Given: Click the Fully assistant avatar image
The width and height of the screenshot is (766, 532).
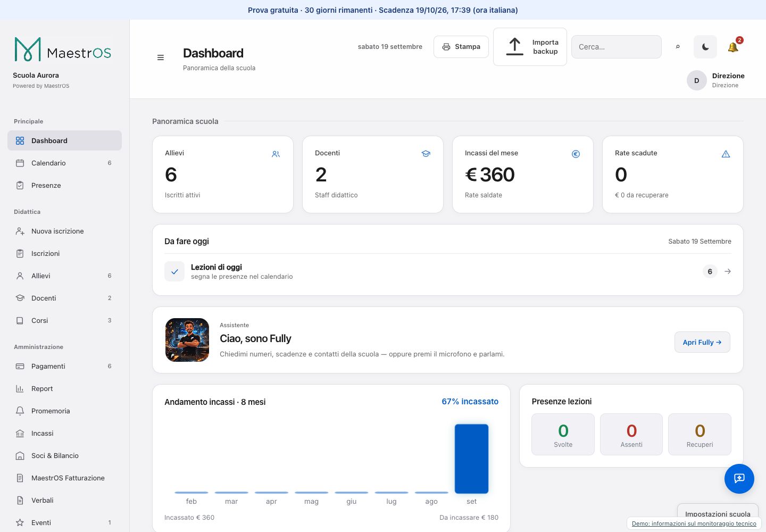Looking at the screenshot, I should 187,340.
